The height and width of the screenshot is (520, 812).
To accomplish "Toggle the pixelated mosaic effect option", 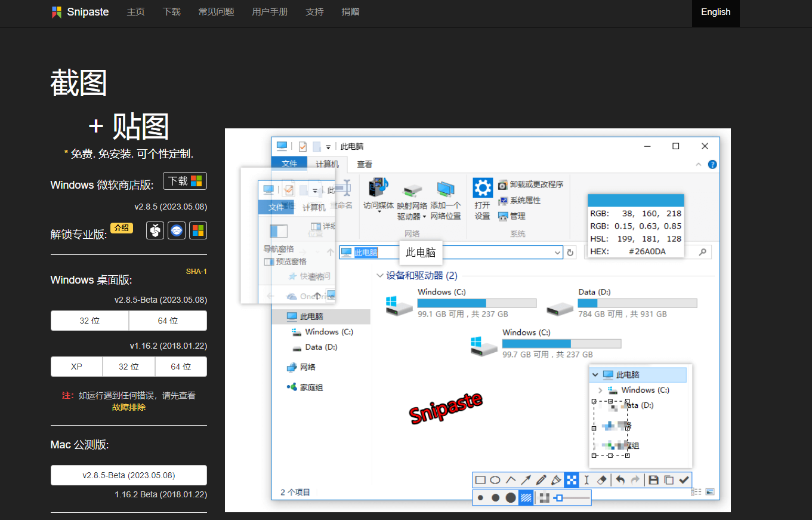I will (544, 498).
